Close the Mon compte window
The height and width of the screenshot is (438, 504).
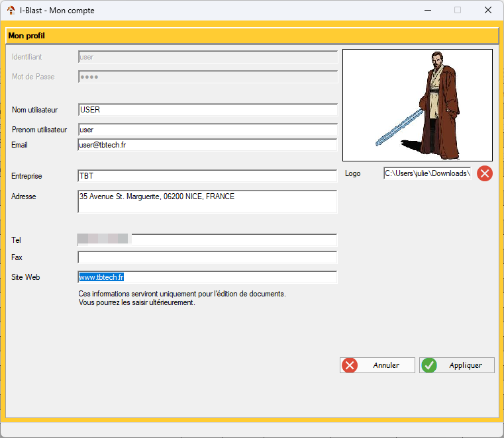(488, 11)
